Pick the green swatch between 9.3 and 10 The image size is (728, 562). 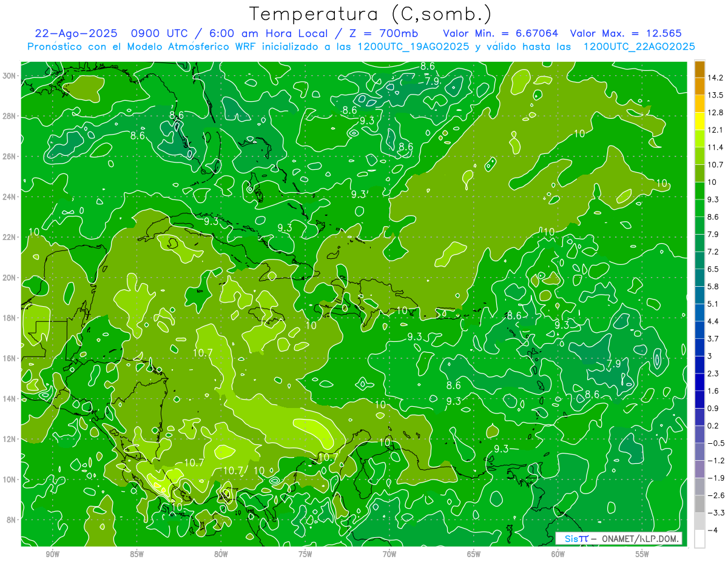(699, 190)
